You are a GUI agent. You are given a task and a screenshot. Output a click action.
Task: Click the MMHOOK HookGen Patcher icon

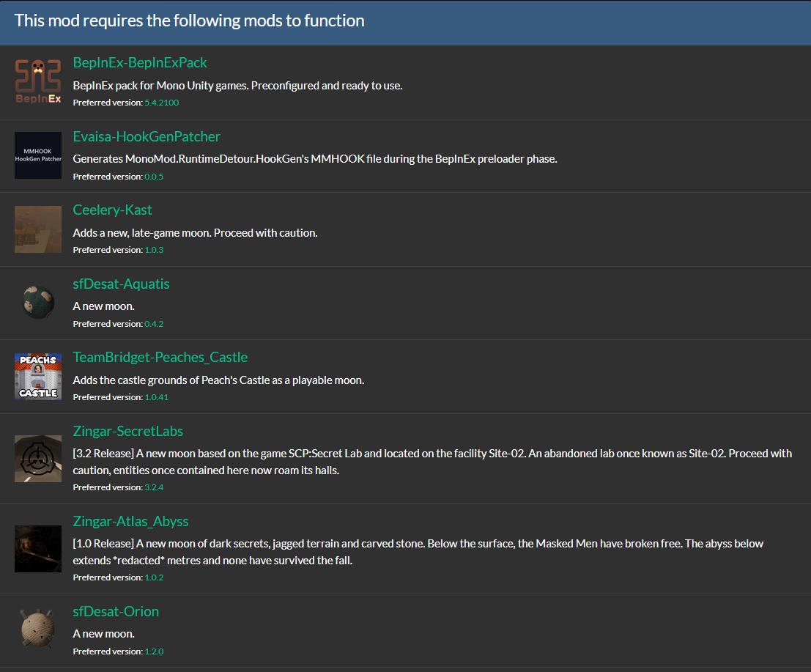pyautogui.click(x=38, y=155)
